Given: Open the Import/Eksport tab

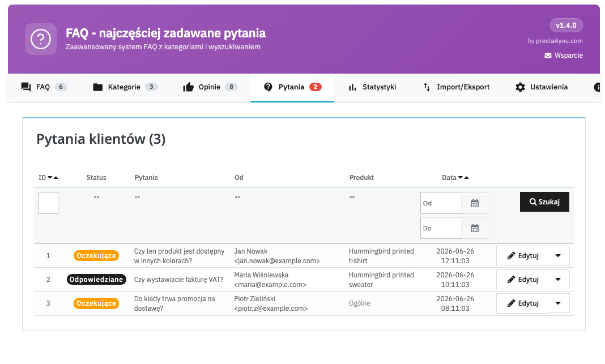Looking at the screenshot, I should click(457, 87).
